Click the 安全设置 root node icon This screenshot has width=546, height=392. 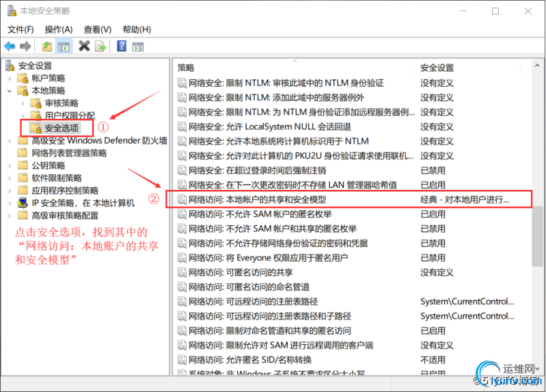10,66
